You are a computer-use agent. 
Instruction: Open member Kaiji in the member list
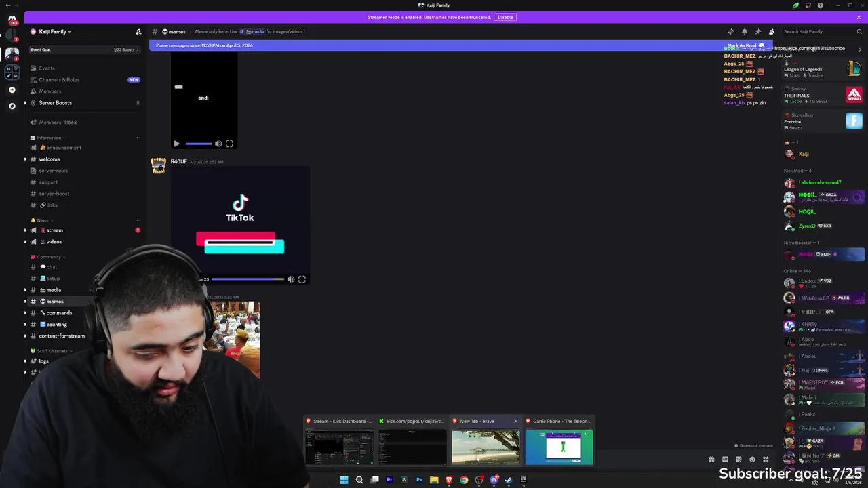pyautogui.click(x=823, y=154)
